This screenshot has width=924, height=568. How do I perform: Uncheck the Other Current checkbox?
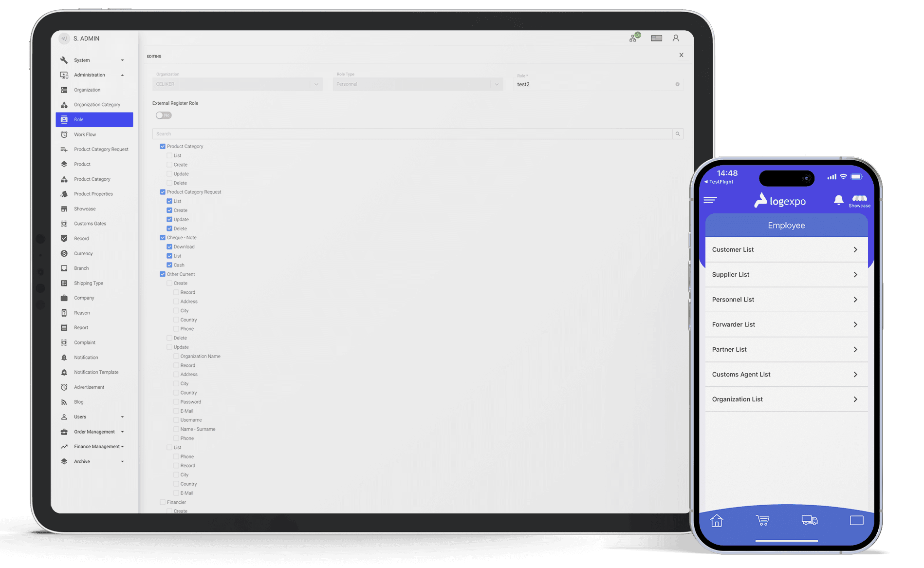pyautogui.click(x=163, y=274)
